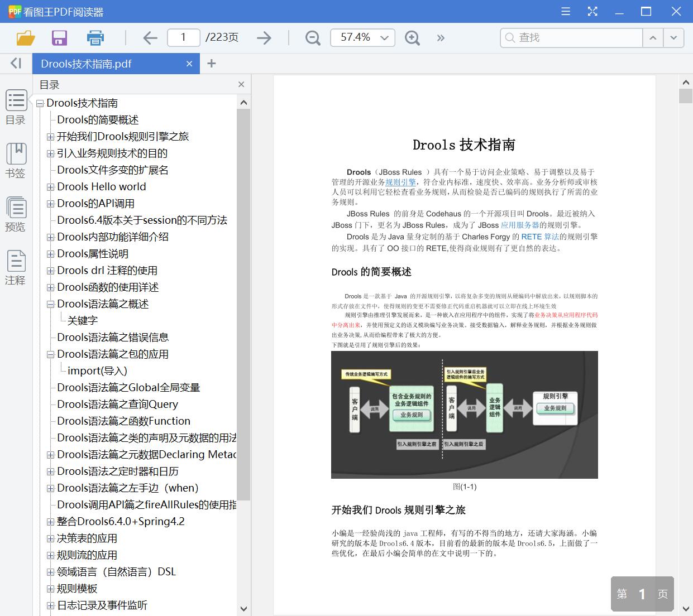Open the title bar menu icon

(566, 11)
